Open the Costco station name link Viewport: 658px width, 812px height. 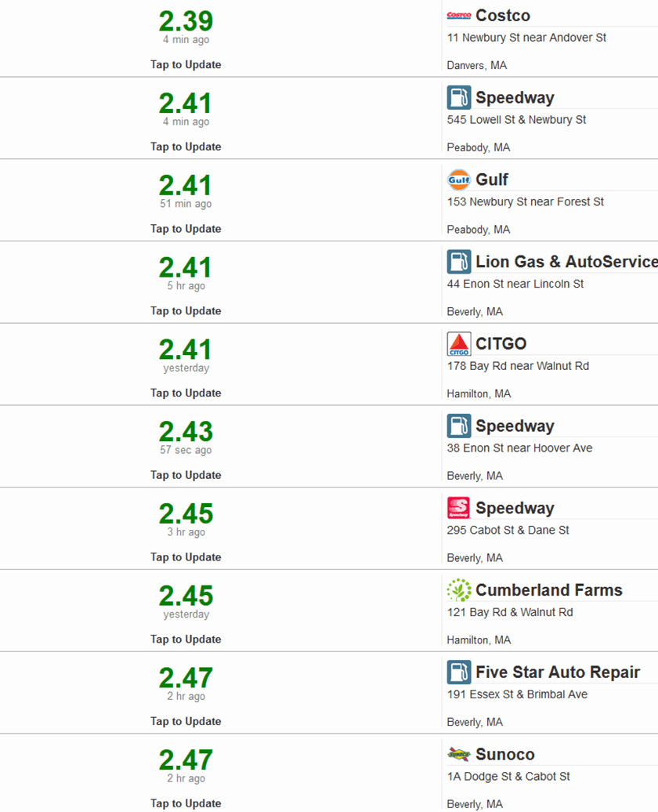coord(502,16)
